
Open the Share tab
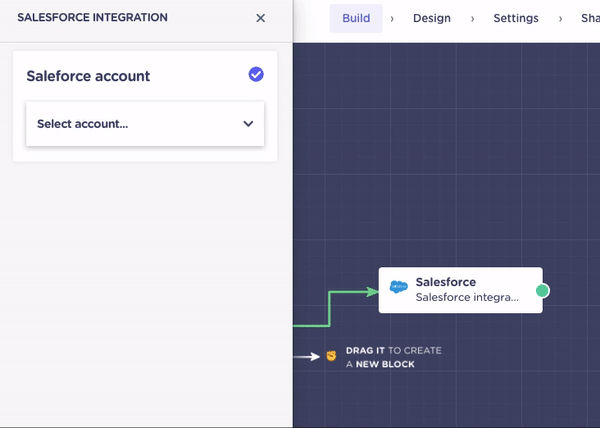590,18
